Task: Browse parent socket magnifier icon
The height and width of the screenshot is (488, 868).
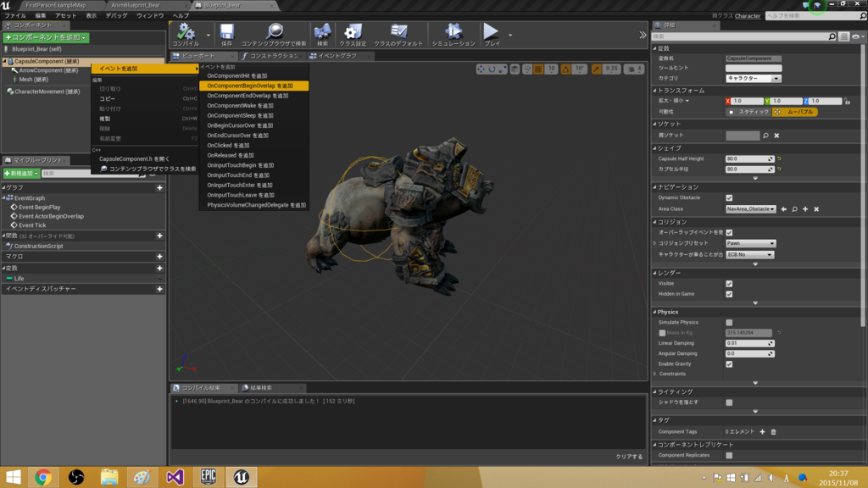Action: pyautogui.click(x=765, y=136)
